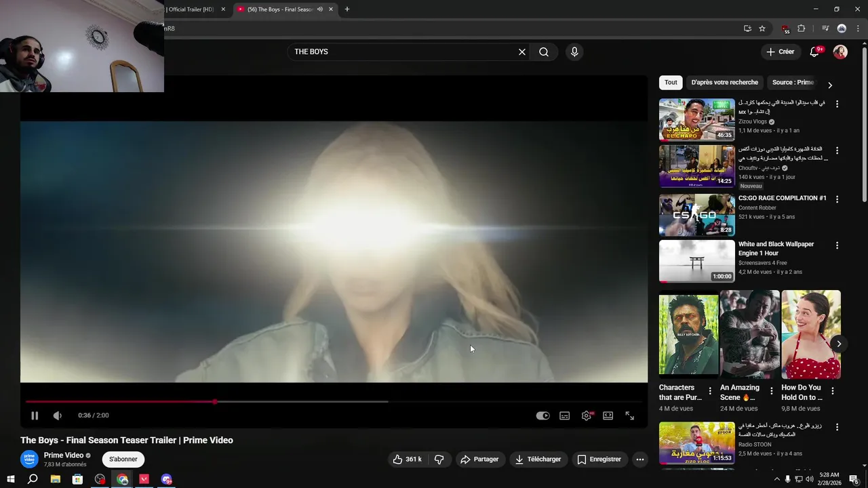Enter fullscreen mode in the player

(629, 415)
